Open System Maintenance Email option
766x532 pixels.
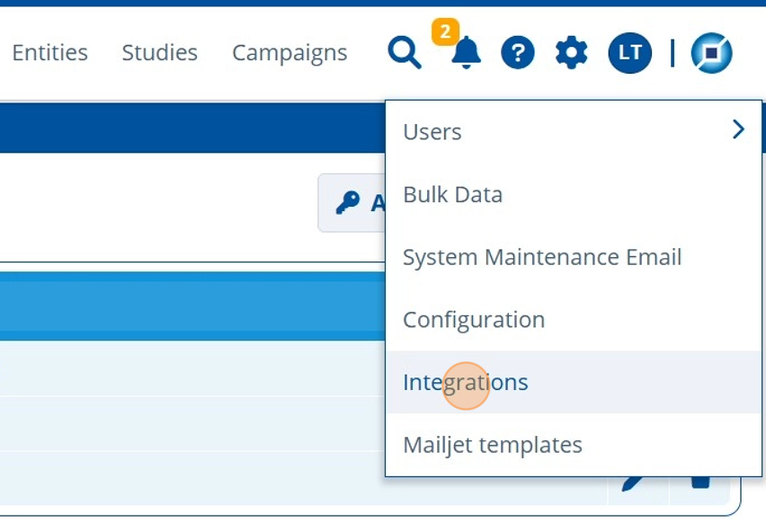click(542, 257)
